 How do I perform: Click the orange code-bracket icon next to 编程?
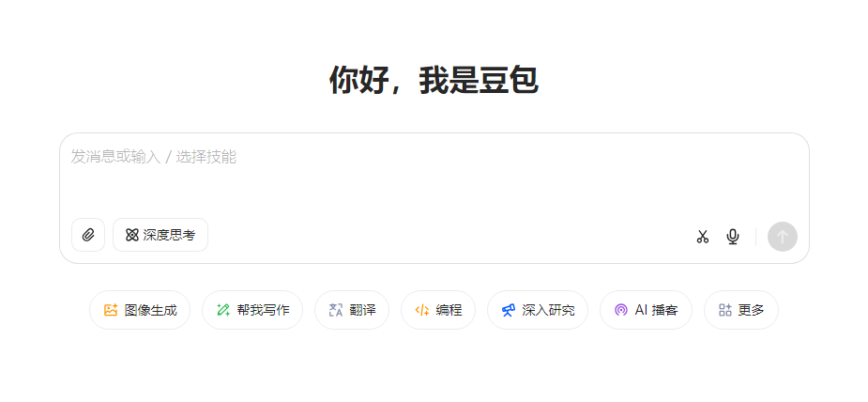click(x=422, y=310)
